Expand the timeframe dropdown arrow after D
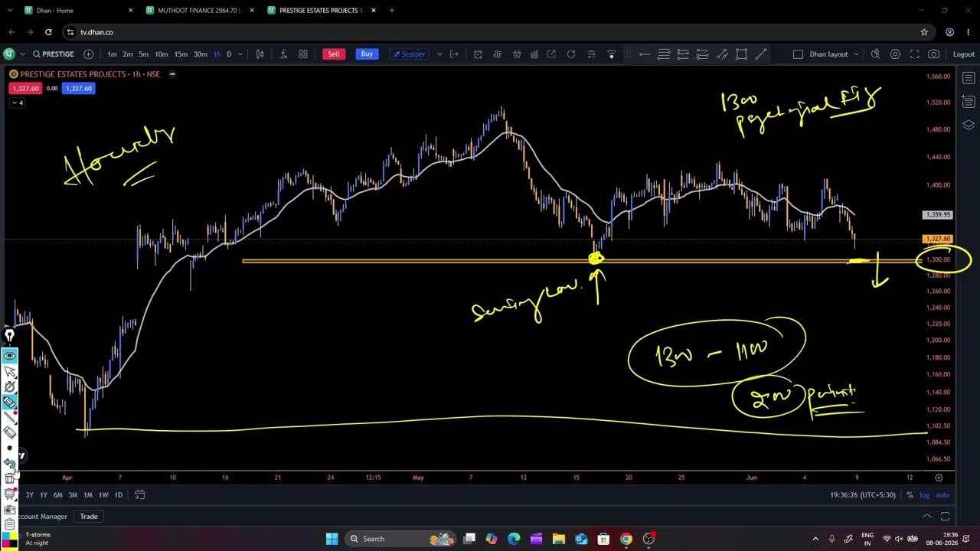The image size is (980, 551). coord(240,54)
